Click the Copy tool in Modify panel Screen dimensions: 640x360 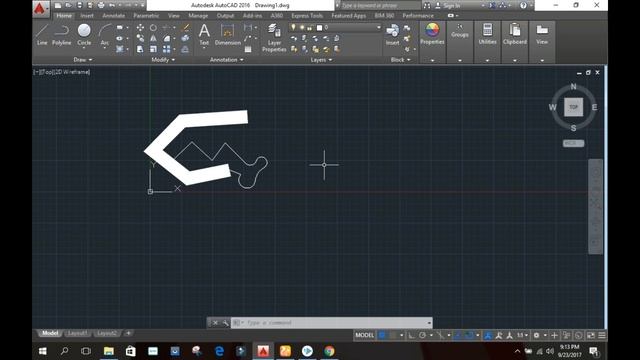tap(140, 38)
